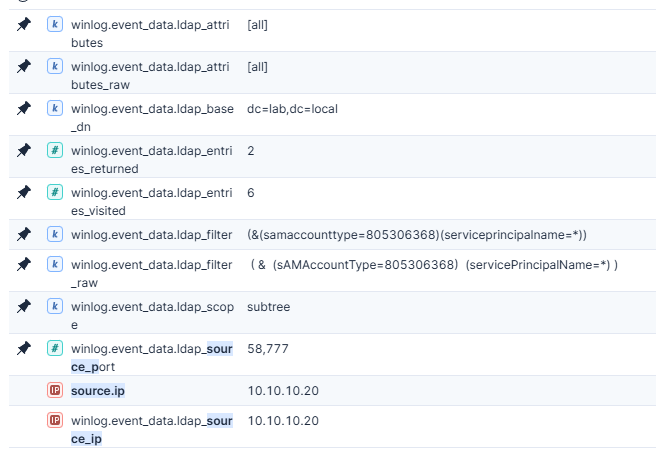Select field name winlog.event_data.ldap_source_ip
The image size is (656, 466).
tap(152, 430)
